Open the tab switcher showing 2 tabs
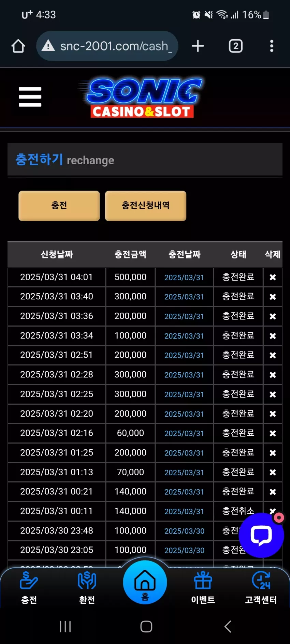This screenshot has height=644, width=290. [236, 46]
